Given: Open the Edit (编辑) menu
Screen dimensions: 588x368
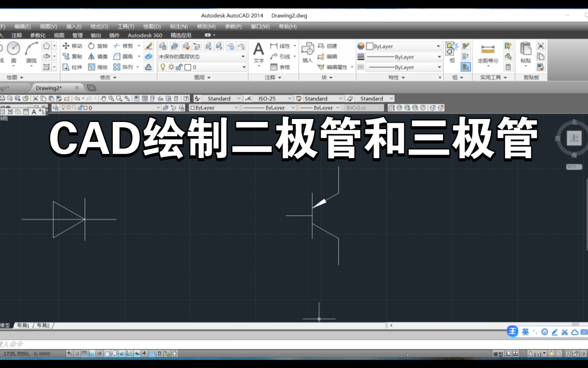Looking at the screenshot, I should point(22,27).
